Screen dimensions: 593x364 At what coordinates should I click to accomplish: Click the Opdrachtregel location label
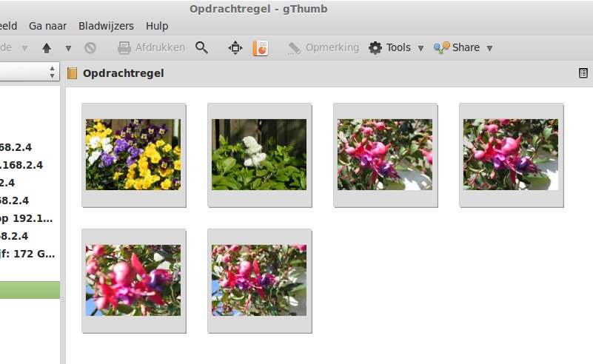coord(124,73)
